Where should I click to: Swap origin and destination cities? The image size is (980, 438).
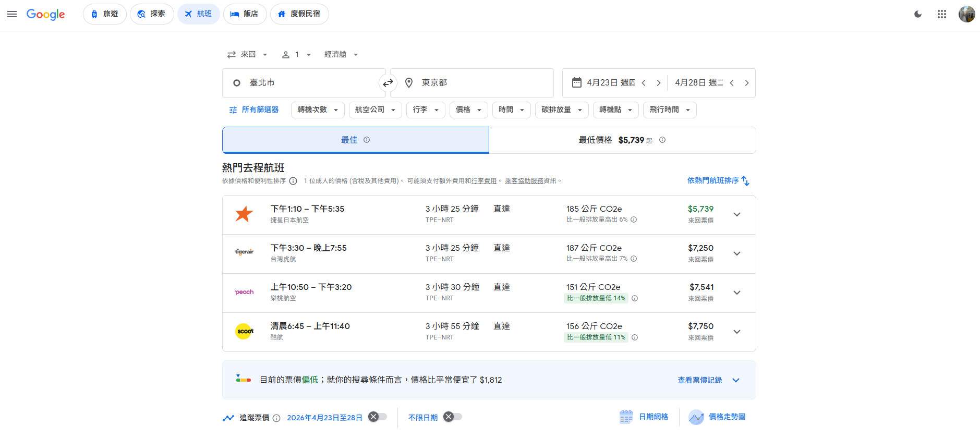[388, 83]
